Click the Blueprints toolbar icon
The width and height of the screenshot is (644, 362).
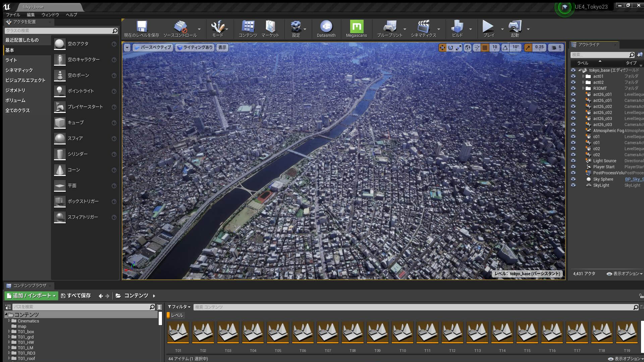pos(389,27)
